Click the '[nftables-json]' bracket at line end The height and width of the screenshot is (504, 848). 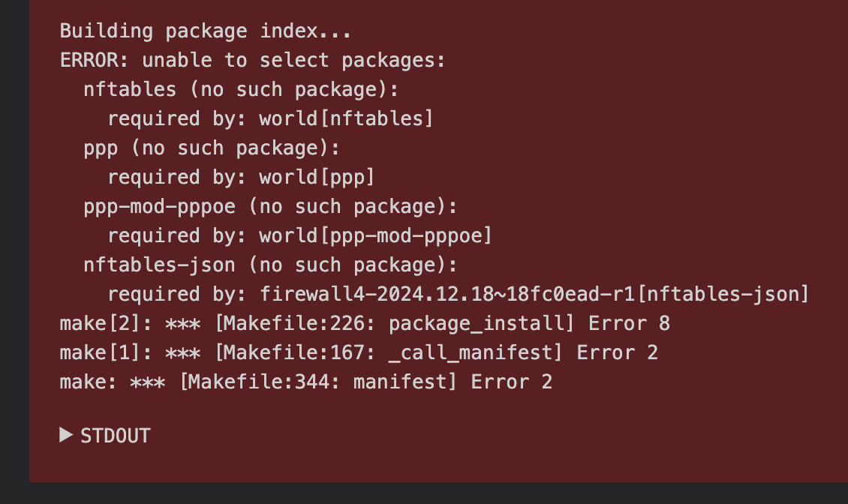coord(723,294)
